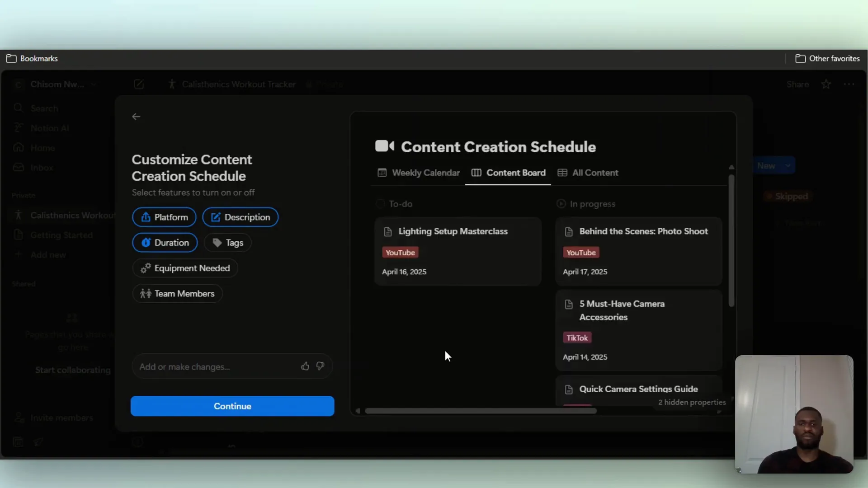The height and width of the screenshot is (488, 868).
Task: Click the thumbs up feedback icon
Action: 305,366
